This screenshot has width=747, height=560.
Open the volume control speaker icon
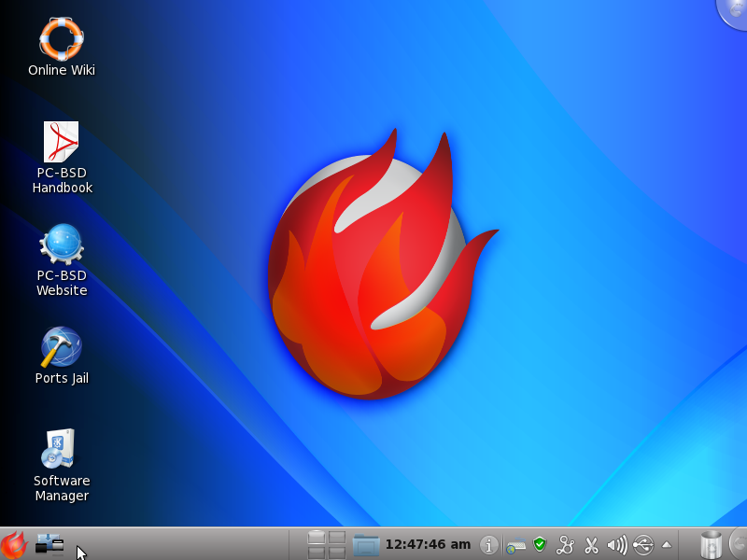616,545
